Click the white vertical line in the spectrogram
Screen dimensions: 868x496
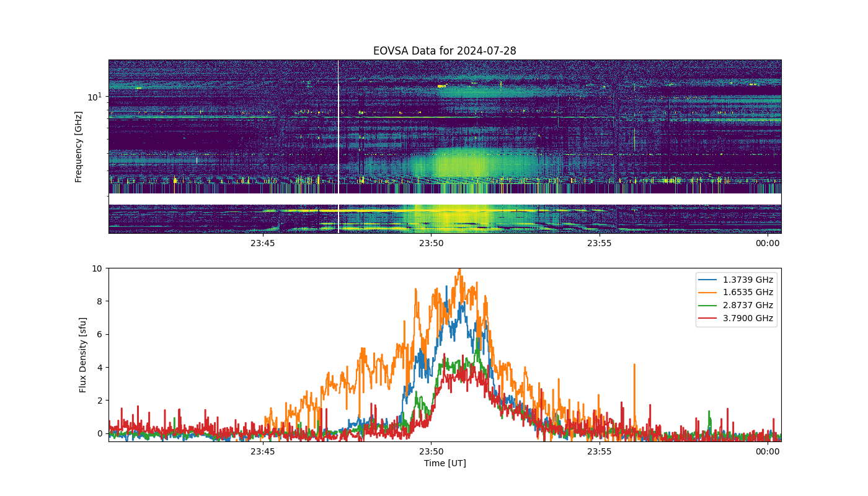(x=339, y=146)
